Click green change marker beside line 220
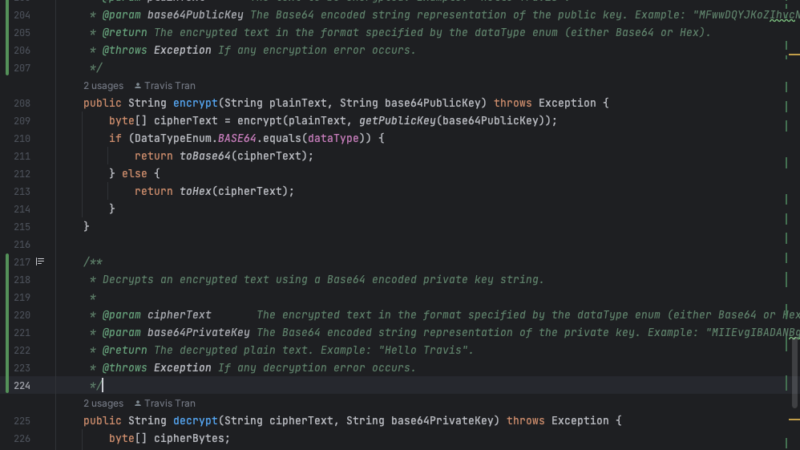 click(x=7, y=315)
